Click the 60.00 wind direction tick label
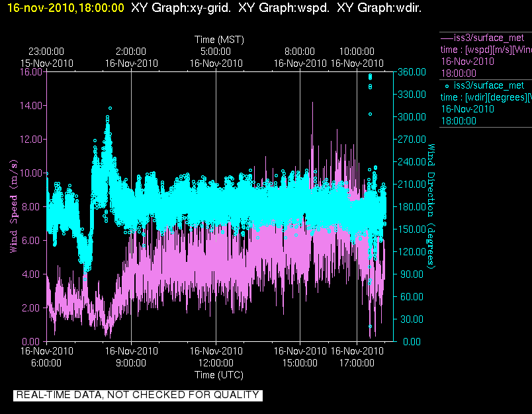The image size is (532, 414). click(x=412, y=297)
